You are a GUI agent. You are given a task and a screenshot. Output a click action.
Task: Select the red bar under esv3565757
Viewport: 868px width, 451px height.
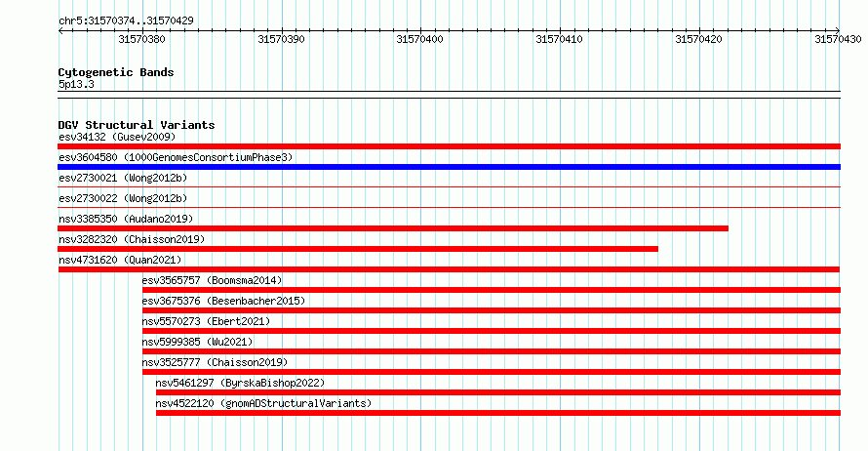pyautogui.click(x=492, y=290)
